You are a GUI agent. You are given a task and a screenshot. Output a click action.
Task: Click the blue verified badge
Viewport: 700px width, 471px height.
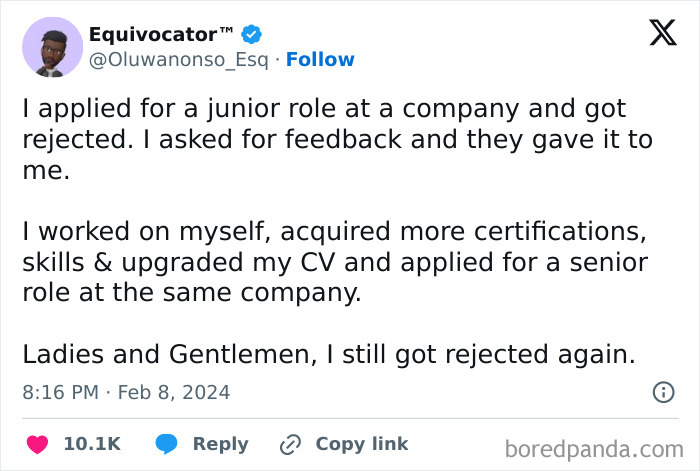[252, 35]
